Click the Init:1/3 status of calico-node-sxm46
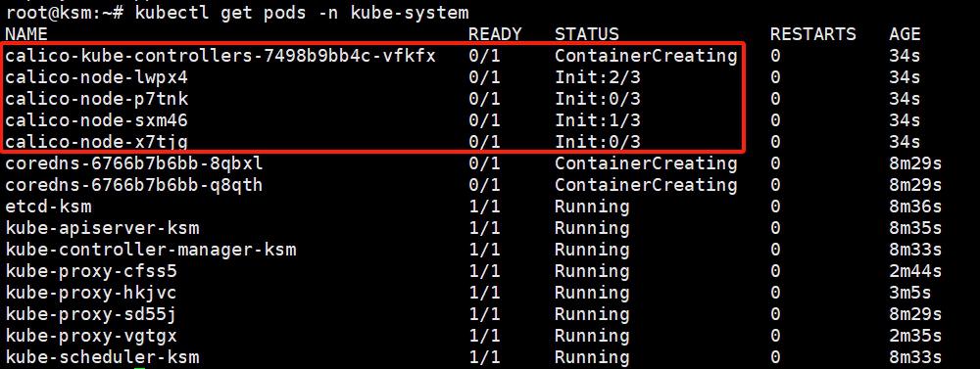Image resolution: width=980 pixels, height=369 pixels. coord(597,120)
